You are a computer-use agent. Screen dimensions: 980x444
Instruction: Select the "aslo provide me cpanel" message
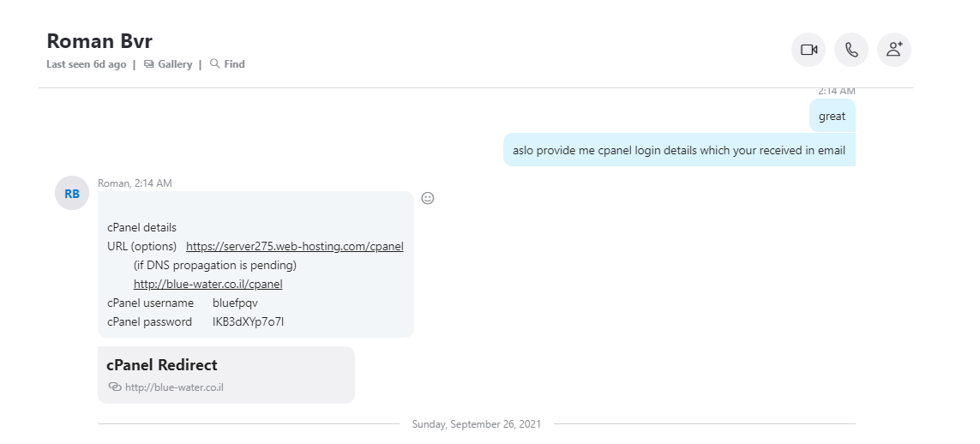coord(679,150)
